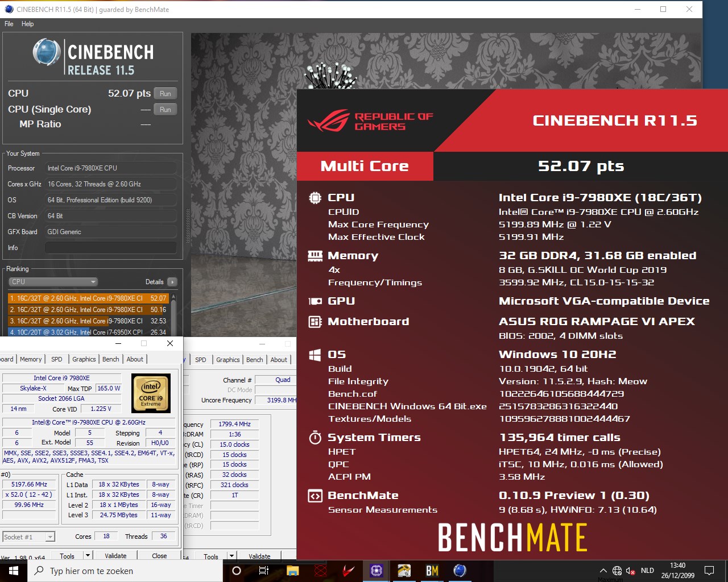Click the Motherboard icon in BenchMate panel

(315, 322)
